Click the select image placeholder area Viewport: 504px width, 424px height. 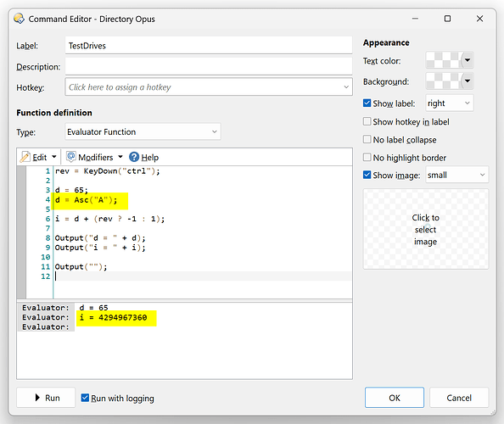[x=426, y=229]
